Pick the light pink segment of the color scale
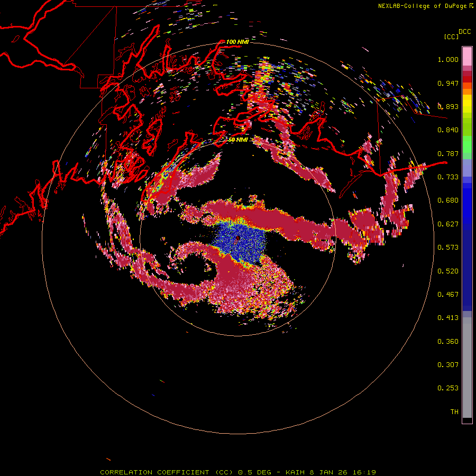 coord(467,57)
